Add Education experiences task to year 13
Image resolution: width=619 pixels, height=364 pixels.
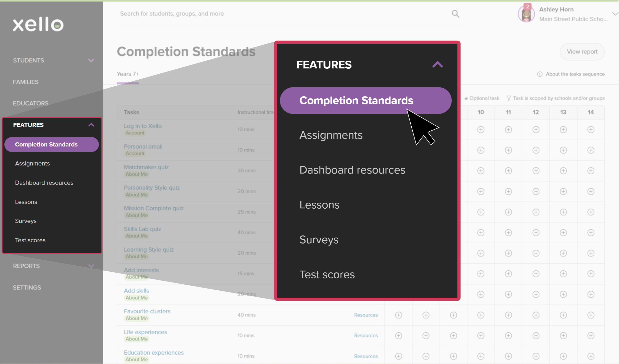tap(563, 356)
